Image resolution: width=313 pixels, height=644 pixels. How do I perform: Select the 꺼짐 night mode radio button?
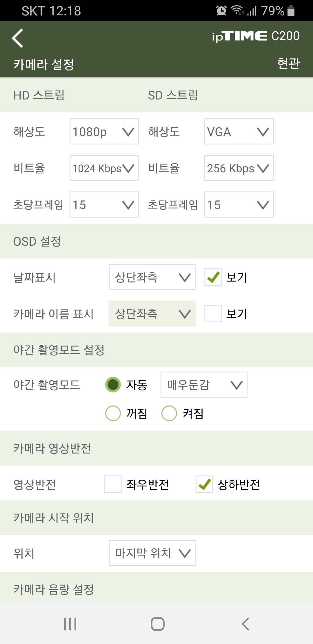click(113, 413)
